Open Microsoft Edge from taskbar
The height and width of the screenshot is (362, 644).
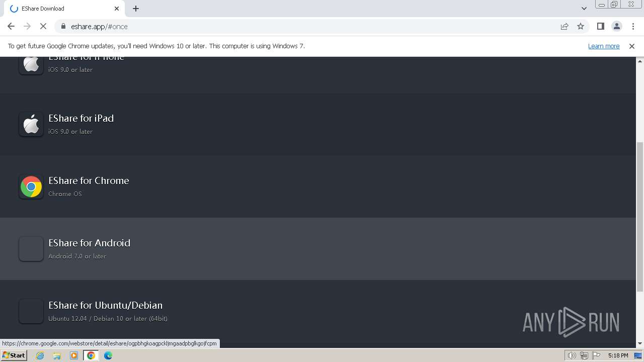[x=108, y=355]
